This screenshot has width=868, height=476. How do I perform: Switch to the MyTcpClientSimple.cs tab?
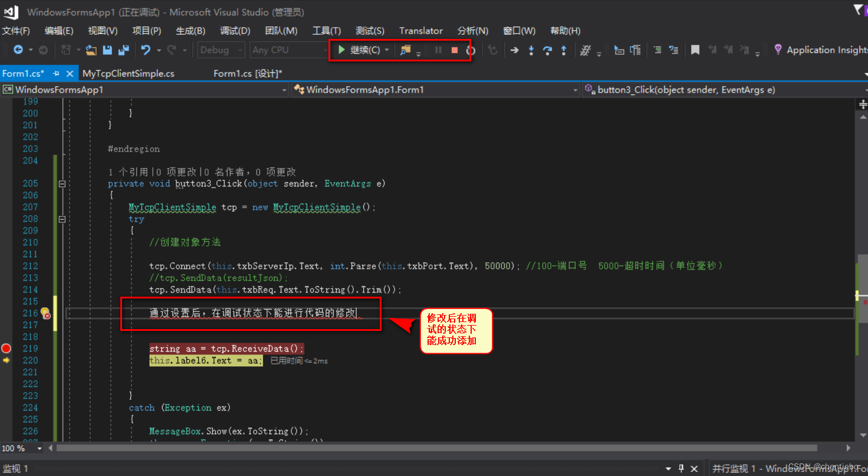129,73
